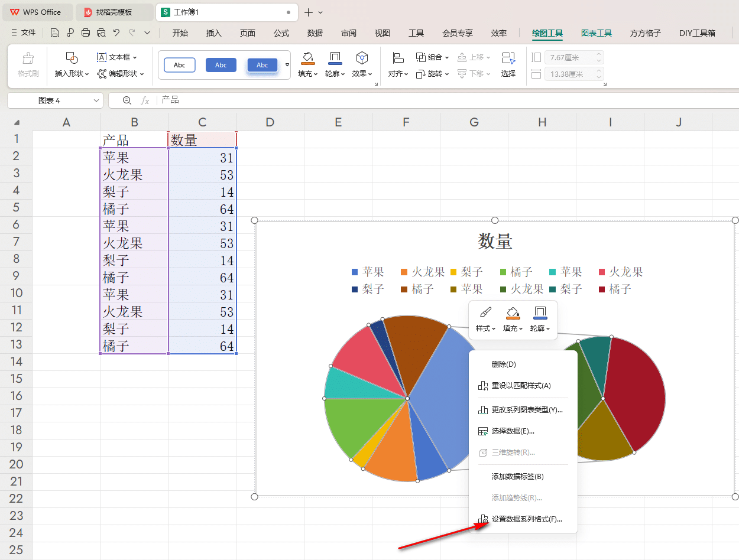Switch to the 公式 ribbon tab
Screen dimensions: 739x560
[281, 33]
